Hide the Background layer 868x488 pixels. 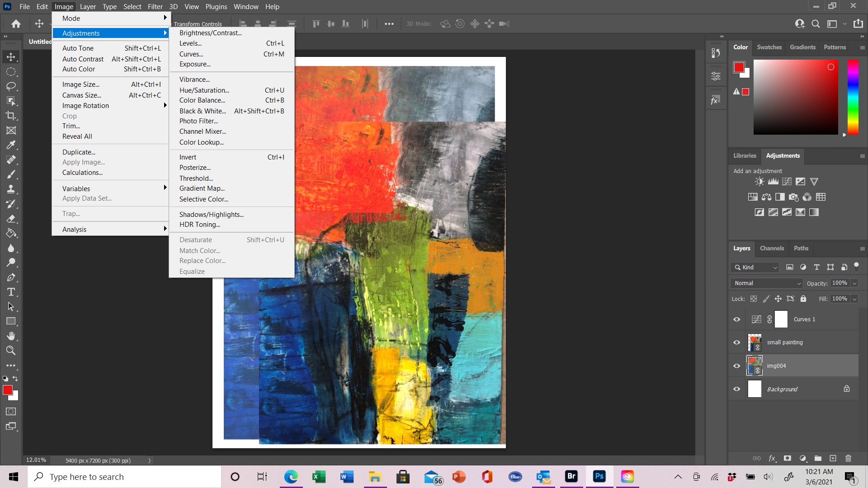click(736, 389)
